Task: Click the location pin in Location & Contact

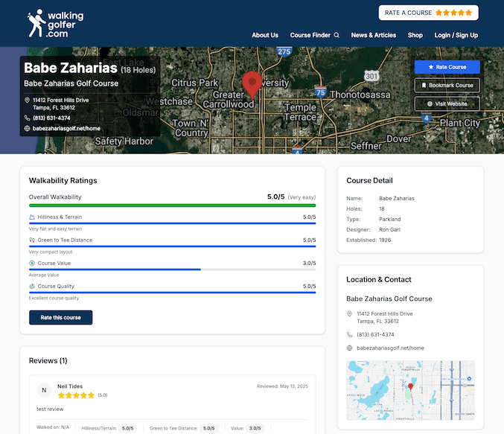Action: (349, 313)
